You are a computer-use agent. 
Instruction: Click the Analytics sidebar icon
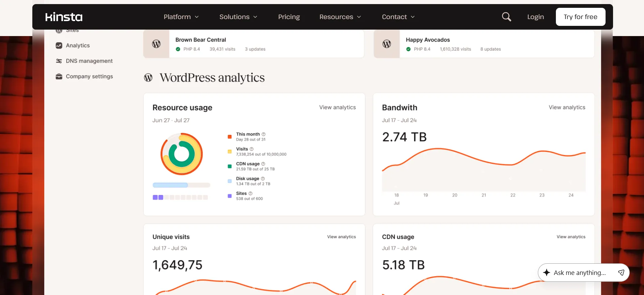click(x=59, y=45)
